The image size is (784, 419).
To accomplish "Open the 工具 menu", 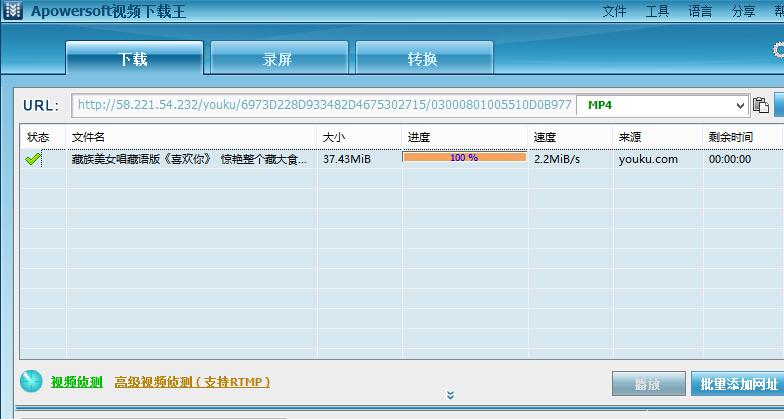I will tap(657, 11).
